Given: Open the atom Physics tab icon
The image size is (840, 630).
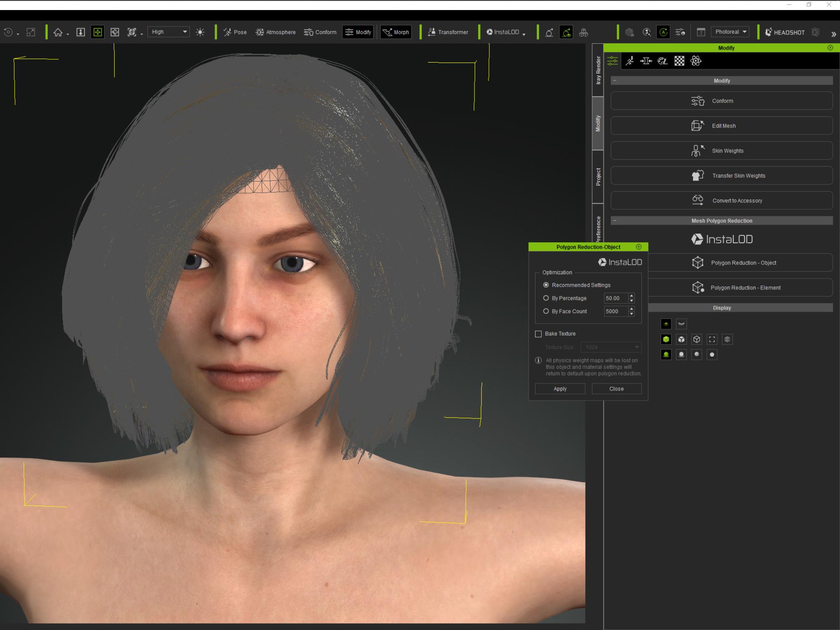Looking at the screenshot, I should click(x=696, y=61).
